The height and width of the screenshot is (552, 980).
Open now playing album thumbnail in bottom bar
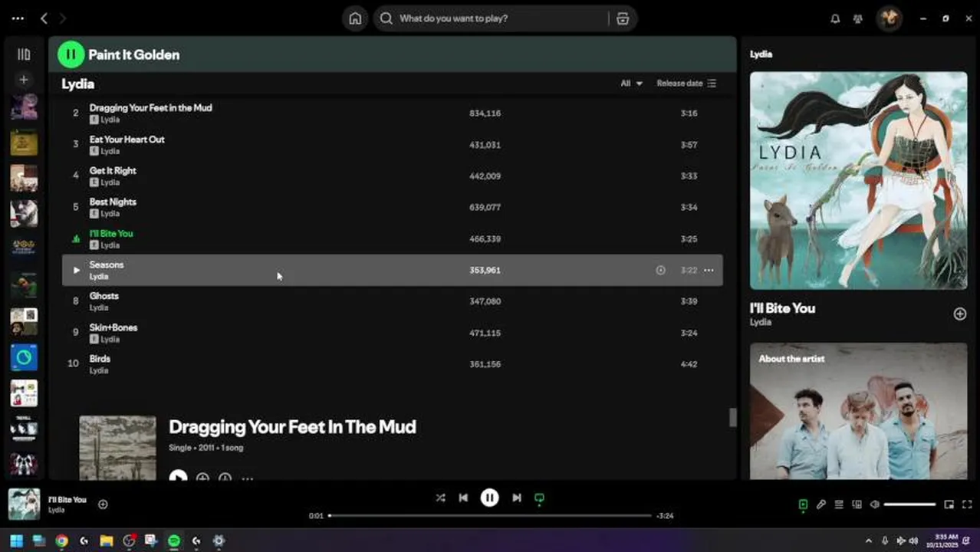pos(24,504)
